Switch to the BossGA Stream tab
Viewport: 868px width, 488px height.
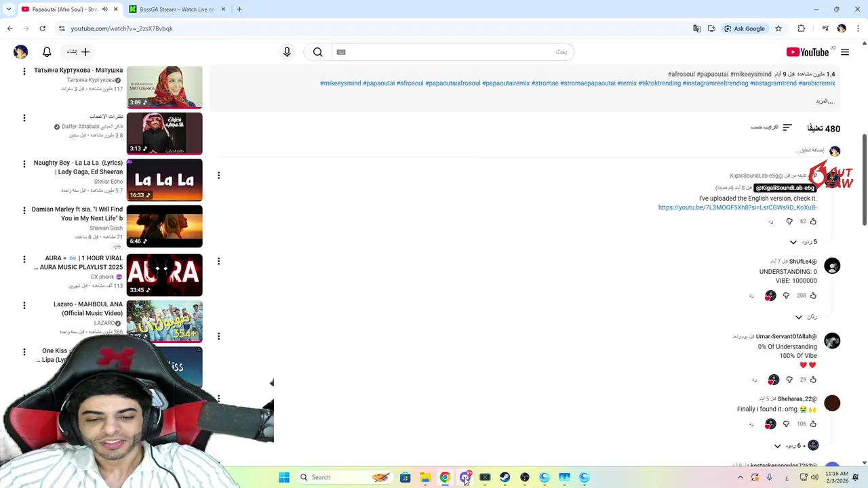176,9
